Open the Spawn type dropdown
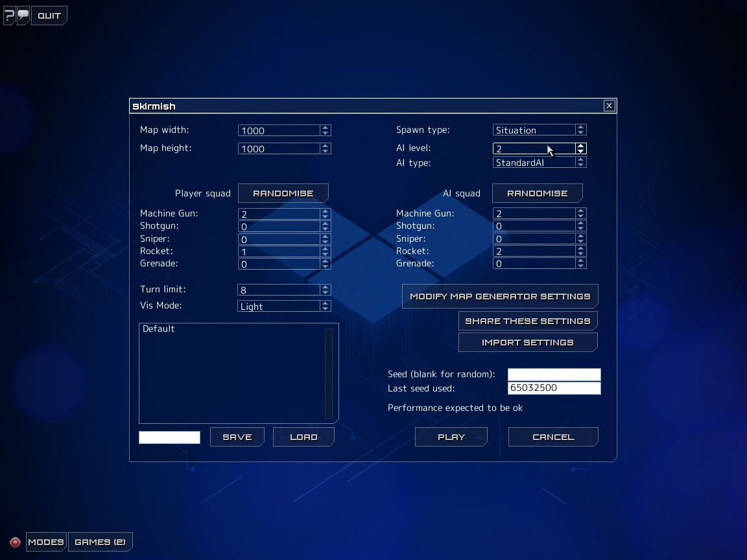Screen dimensions: 747x560 [x=581, y=130]
